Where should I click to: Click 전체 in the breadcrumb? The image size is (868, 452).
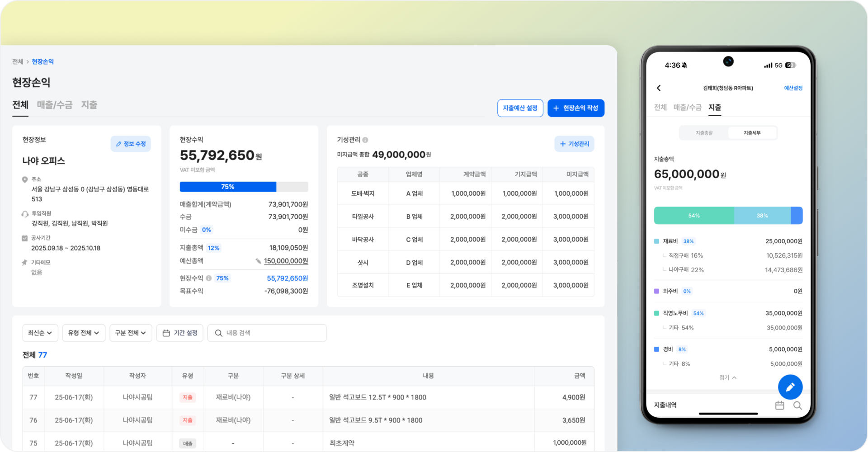point(18,61)
